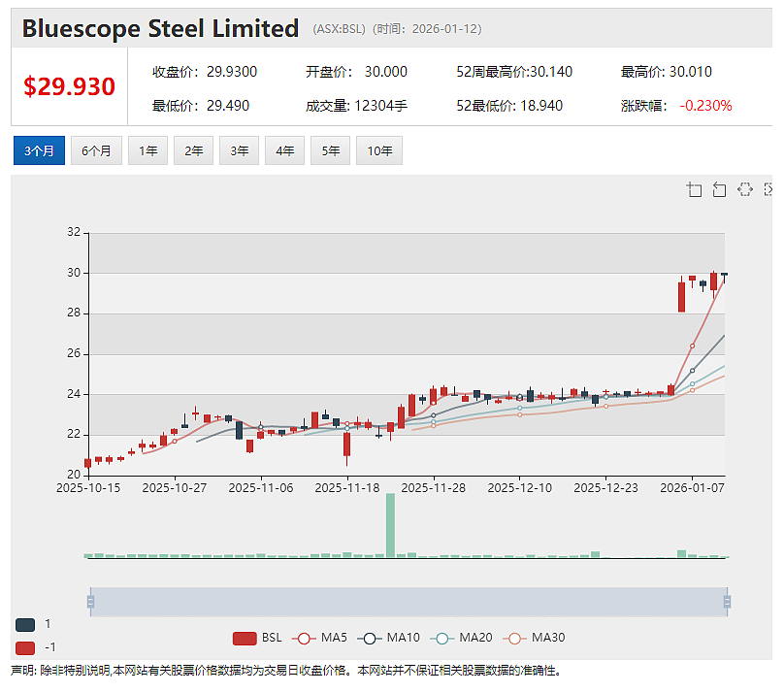Toggle the MA30 line legend
784x693 pixels.
point(534,638)
